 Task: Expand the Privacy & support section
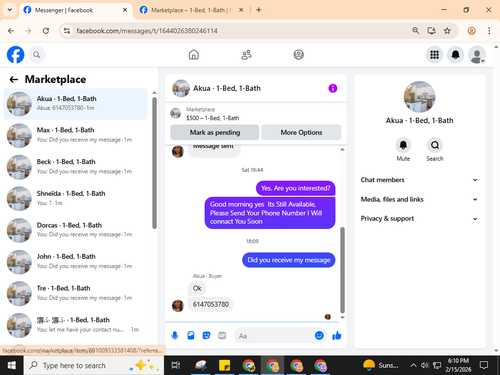tap(419, 219)
